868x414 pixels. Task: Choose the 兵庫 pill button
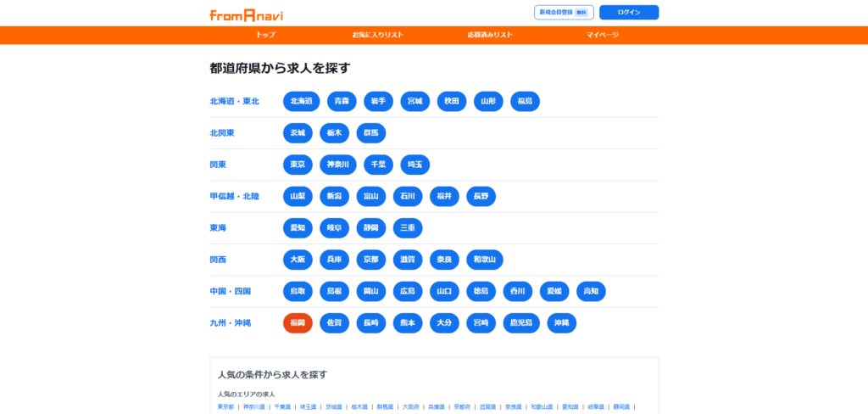(334, 260)
